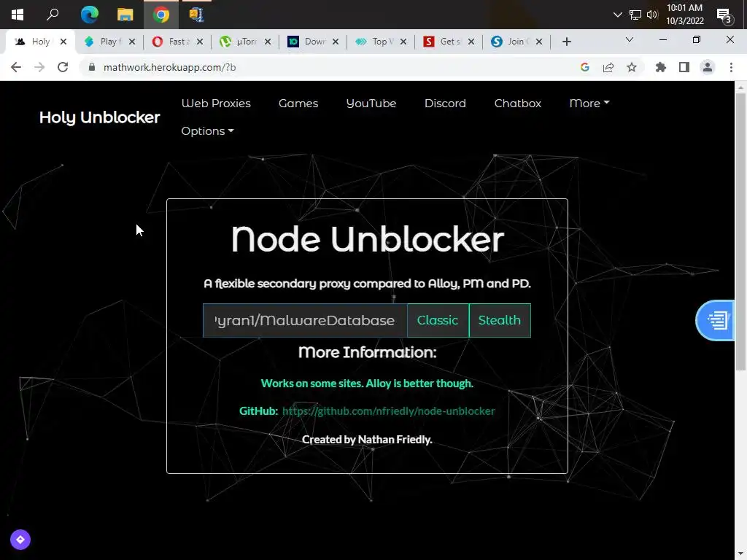Go forward in browser history
This screenshot has height=560, width=747.
(x=39, y=67)
